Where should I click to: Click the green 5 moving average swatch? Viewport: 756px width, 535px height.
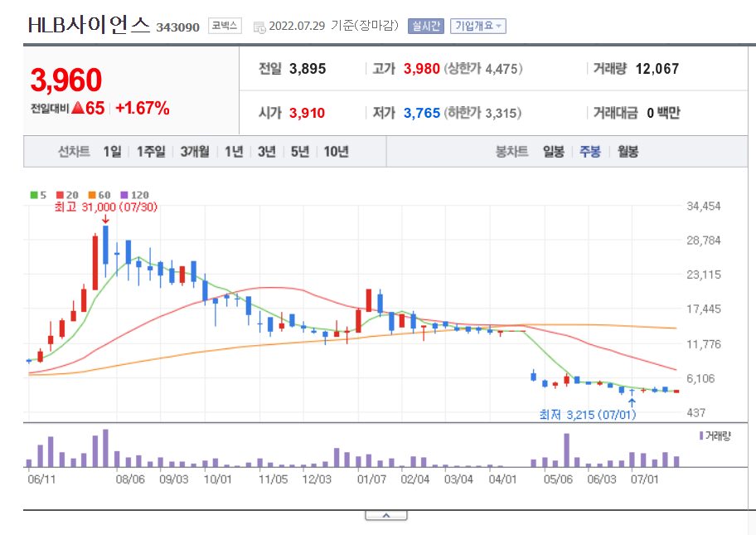(x=34, y=195)
